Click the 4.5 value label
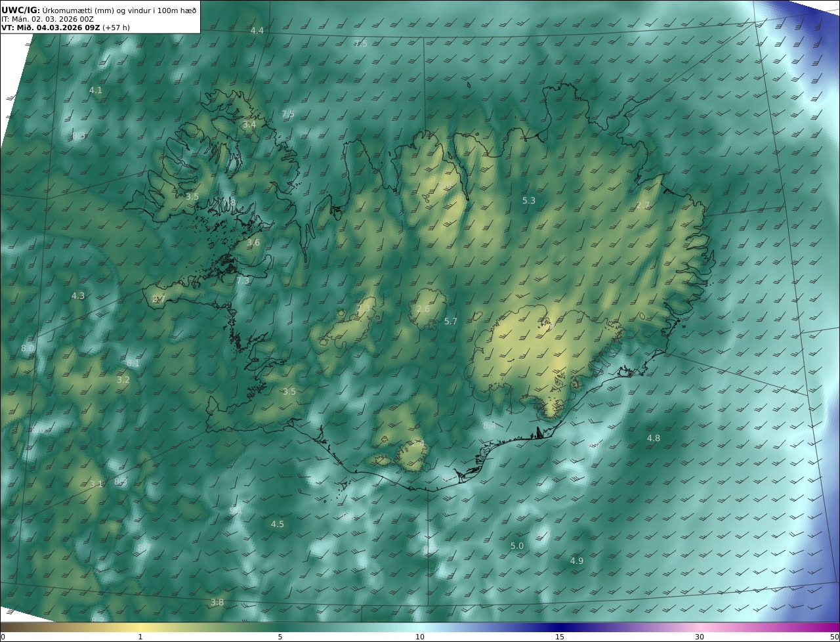Viewport: 840px width, 642px height. [x=278, y=524]
